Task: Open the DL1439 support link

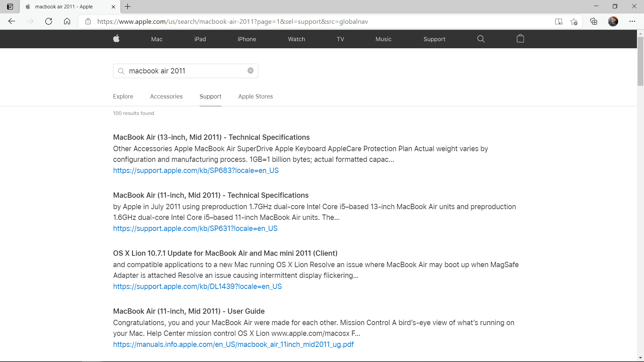Action: pos(197,287)
